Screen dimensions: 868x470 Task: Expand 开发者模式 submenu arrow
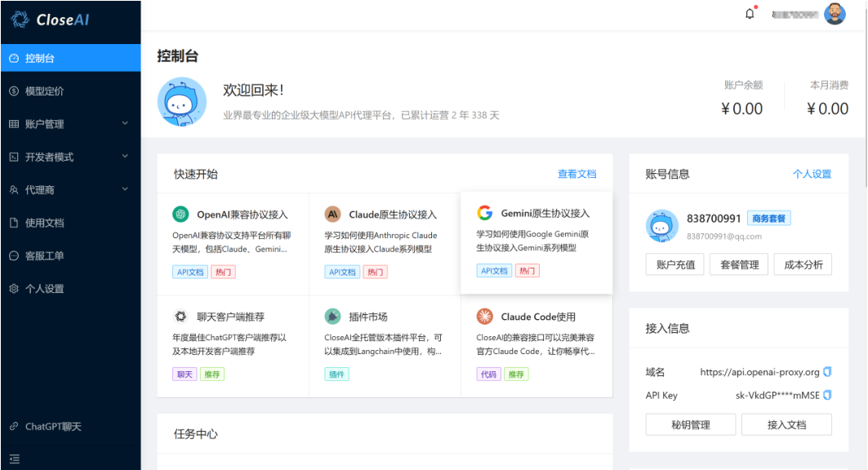[x=125, y=157]
